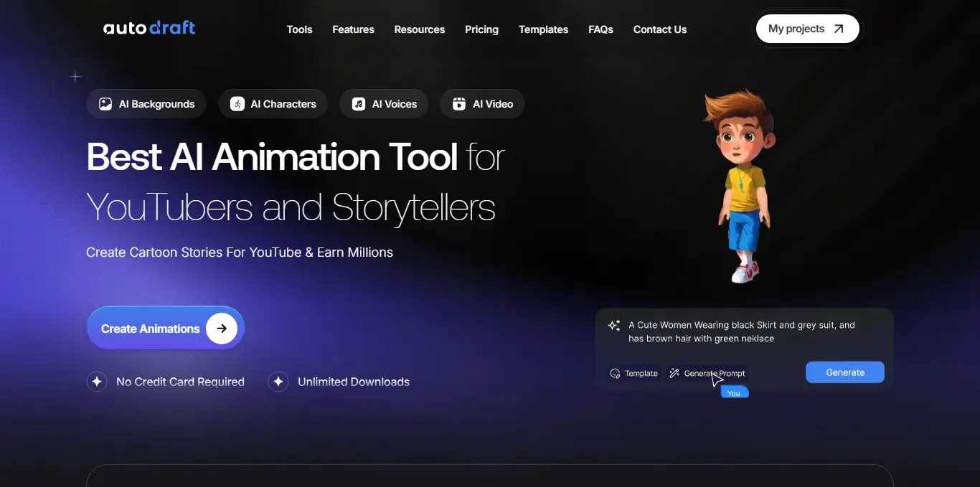Open the Contact Us page
This screenshot has height=487, width=980.
[660, 29]
